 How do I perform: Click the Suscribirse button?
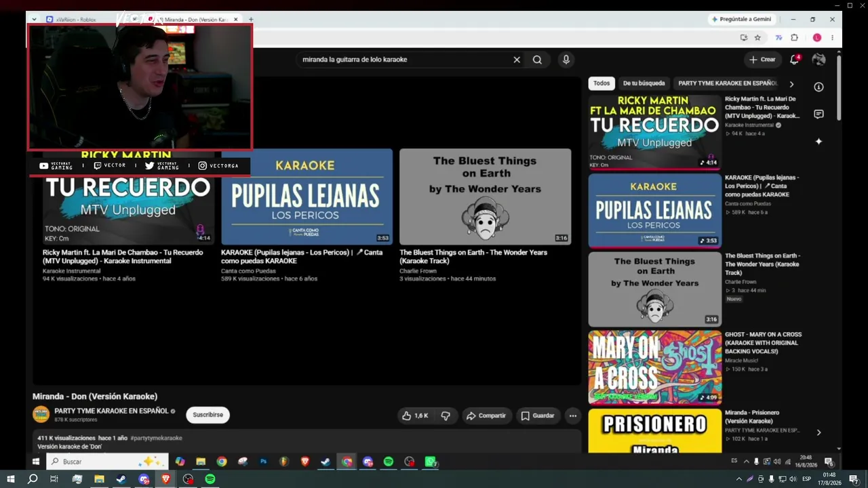pyautogui.click(x=208, y=415)
